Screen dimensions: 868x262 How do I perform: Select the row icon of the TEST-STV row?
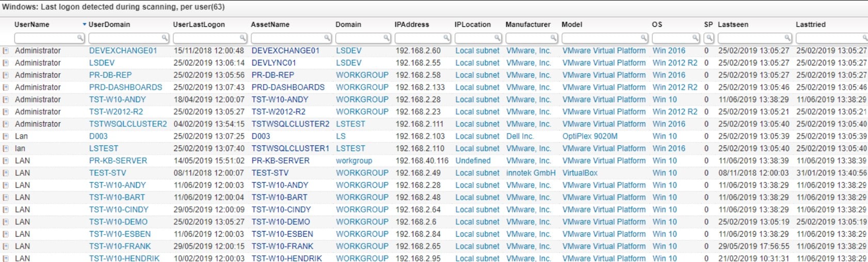pos(5,173)
